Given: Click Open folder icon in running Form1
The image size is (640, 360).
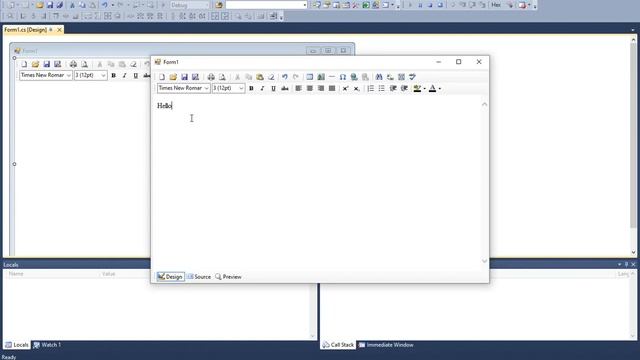Looking at the screenshot, I should point(173,77).
